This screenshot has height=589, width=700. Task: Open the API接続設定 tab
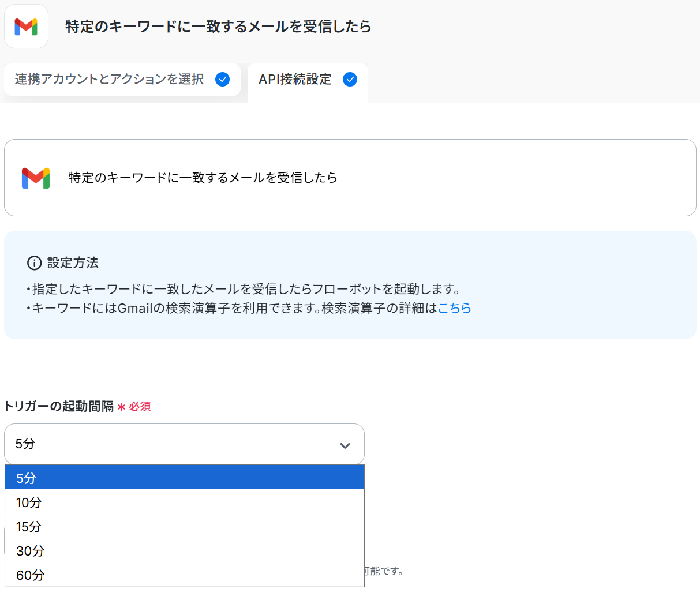pyautogui.click(x=295, y=80)
